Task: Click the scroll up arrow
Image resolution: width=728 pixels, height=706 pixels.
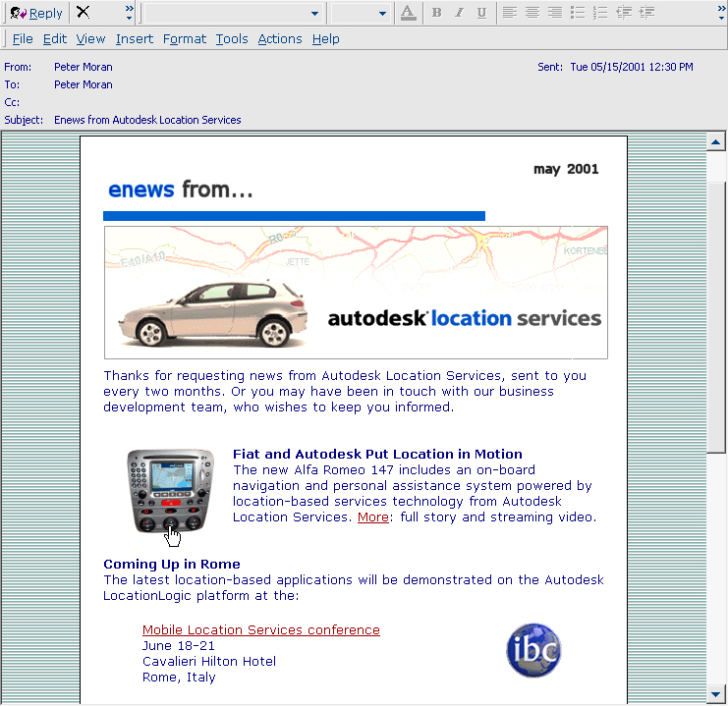Action: [x=715, y=142]
